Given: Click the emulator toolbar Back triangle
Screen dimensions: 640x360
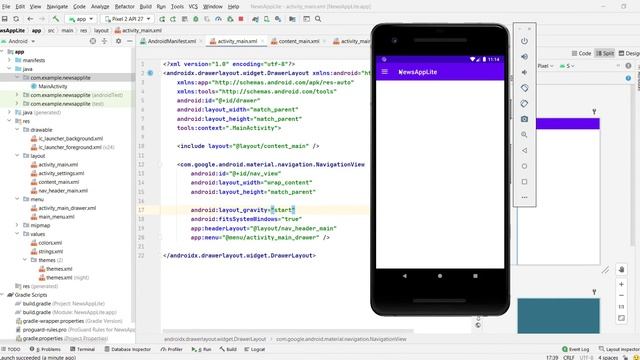Looking at the screenshot, I should (524, 150).
